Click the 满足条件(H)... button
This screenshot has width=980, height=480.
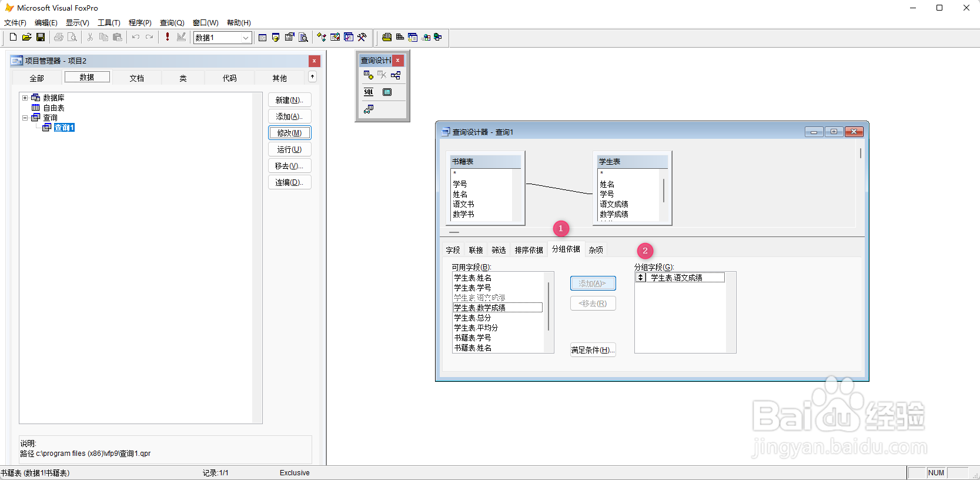pyautogui.click(x=593, y=350)
